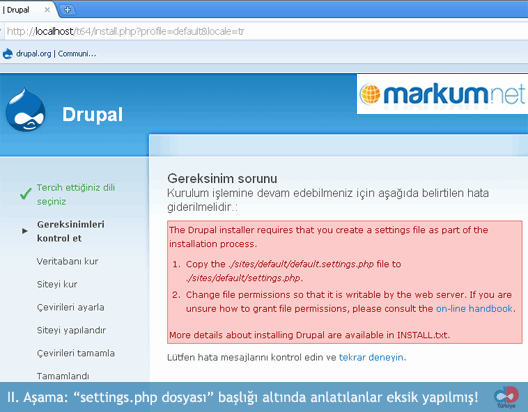Select Tercih ettiğiniz dili seçiniz step
528x412 pixels.
click(x=76, y=194)
